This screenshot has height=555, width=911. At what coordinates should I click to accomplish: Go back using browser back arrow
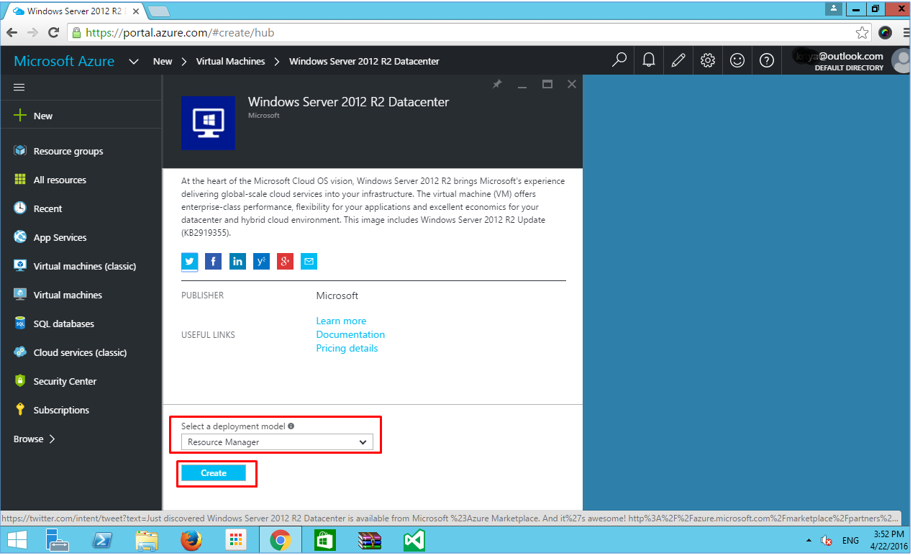(12, 33)
